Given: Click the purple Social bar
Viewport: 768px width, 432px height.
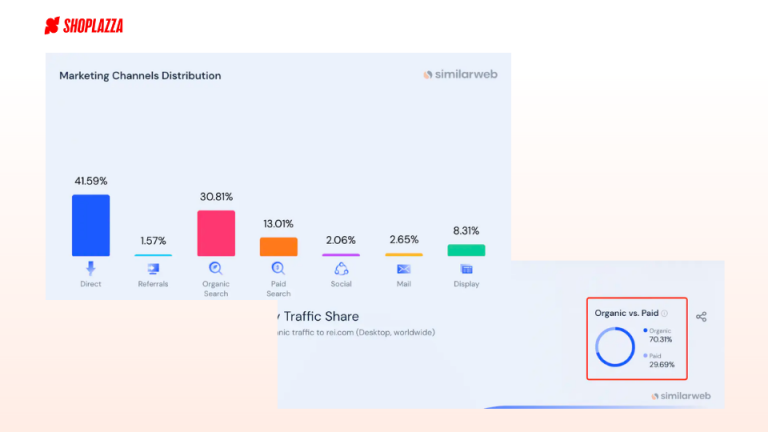Looking at the screenshot, I should click(341, 255).
